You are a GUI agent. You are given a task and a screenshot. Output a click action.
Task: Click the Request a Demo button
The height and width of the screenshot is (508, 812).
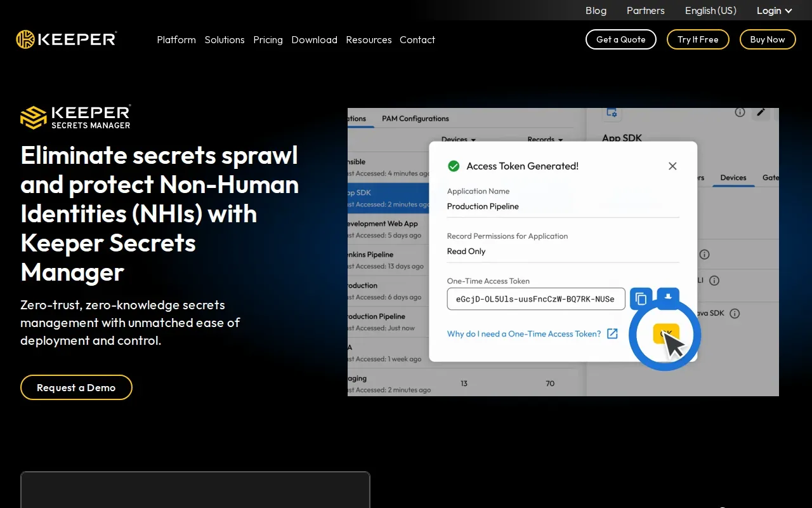[x=76, y=387]
